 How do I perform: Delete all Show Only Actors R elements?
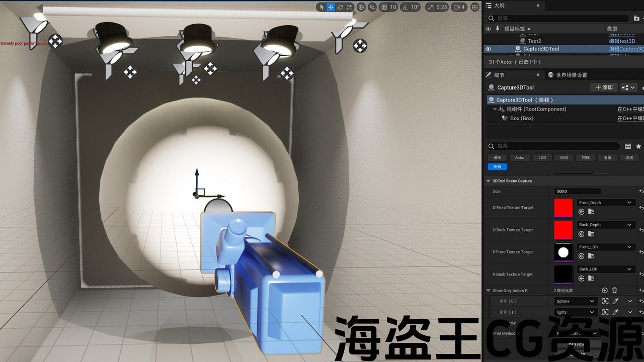pos(614,291)
